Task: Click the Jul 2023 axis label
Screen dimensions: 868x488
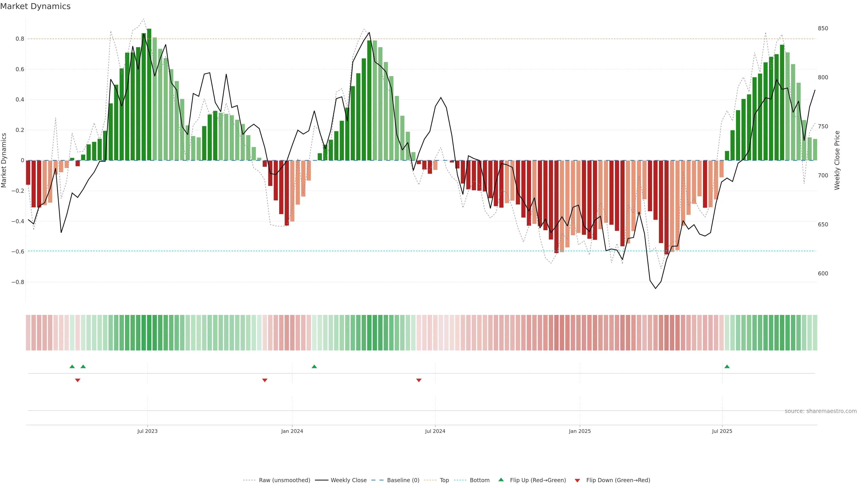Action: (147, 431)
